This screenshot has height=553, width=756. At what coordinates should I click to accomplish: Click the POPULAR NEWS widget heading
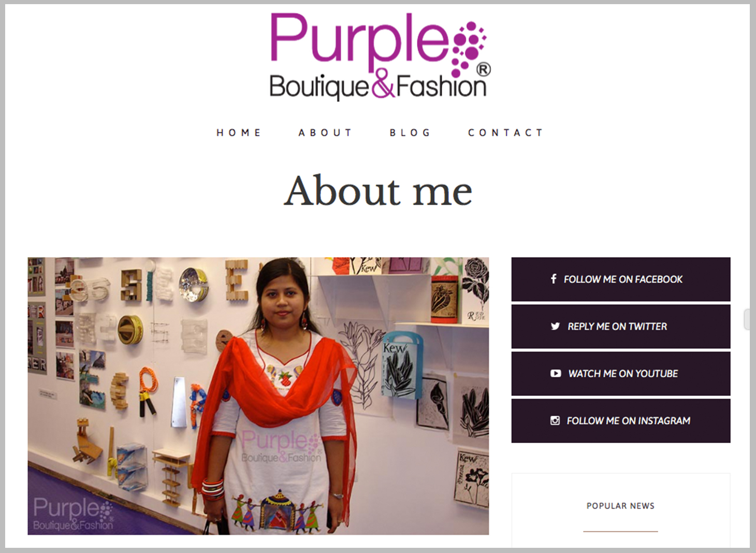click(x=620, y=506)
